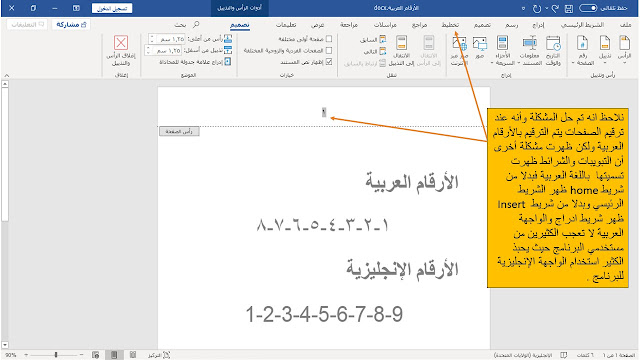This screenshot has width=640, height=360.
Task: Open the Header (الرأس) gallery button
Action: pyautogui.click(x=624, y=51)
